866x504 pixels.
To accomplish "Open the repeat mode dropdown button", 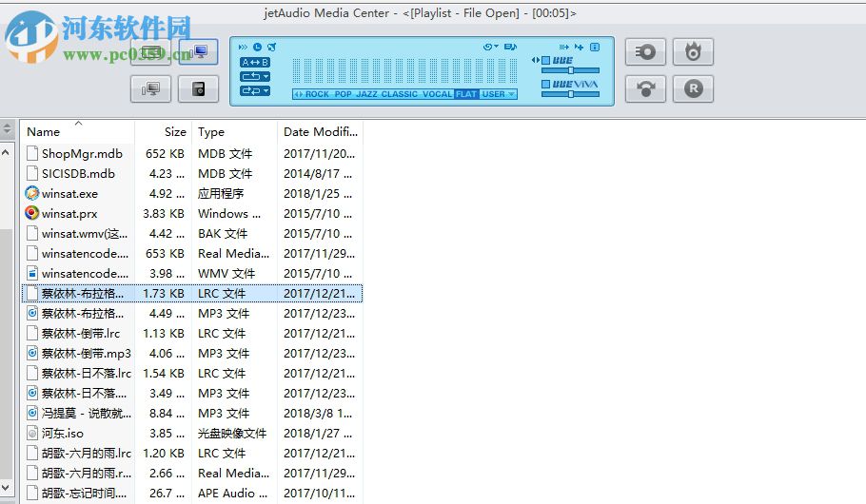I will click(x=255, y=76).
